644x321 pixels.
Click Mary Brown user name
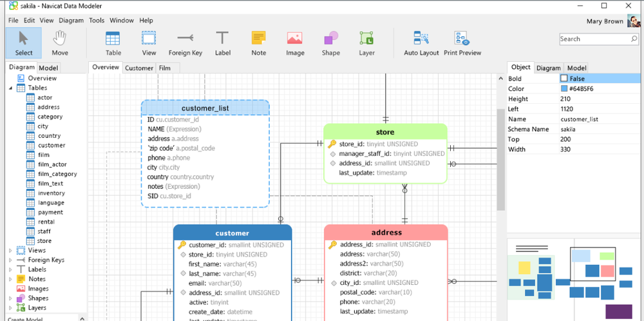click(605, 21)
